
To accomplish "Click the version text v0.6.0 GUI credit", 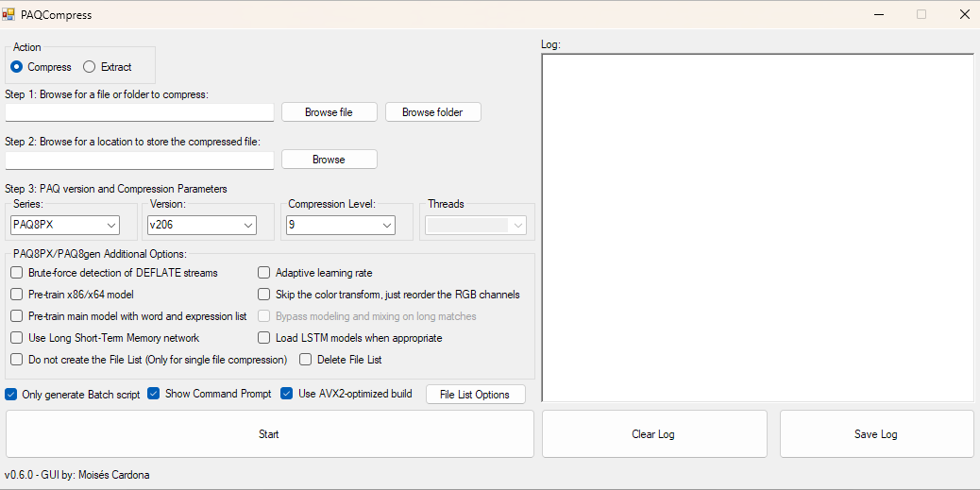I will 76,474.
